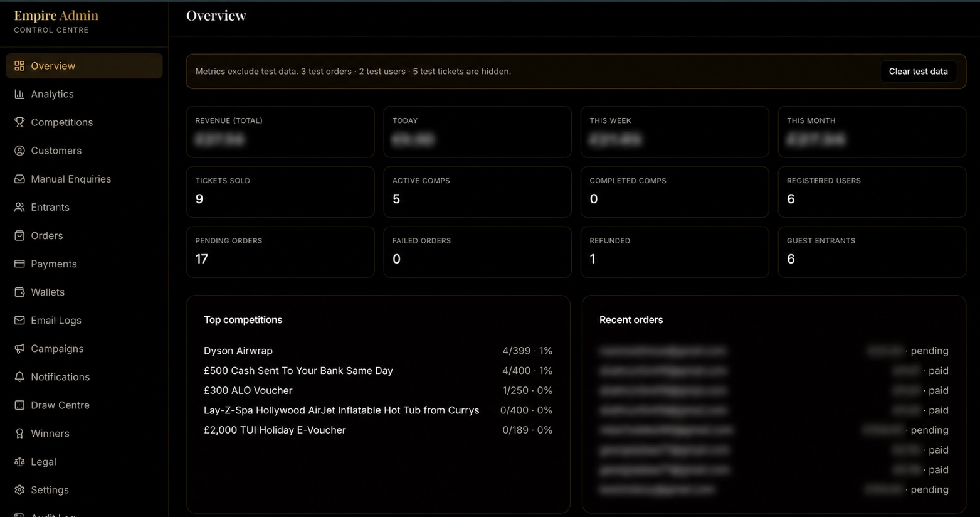The height and width of the screenshot is (517, 980).
Task: Click the Legal scales icon
Action: (19, 461)
